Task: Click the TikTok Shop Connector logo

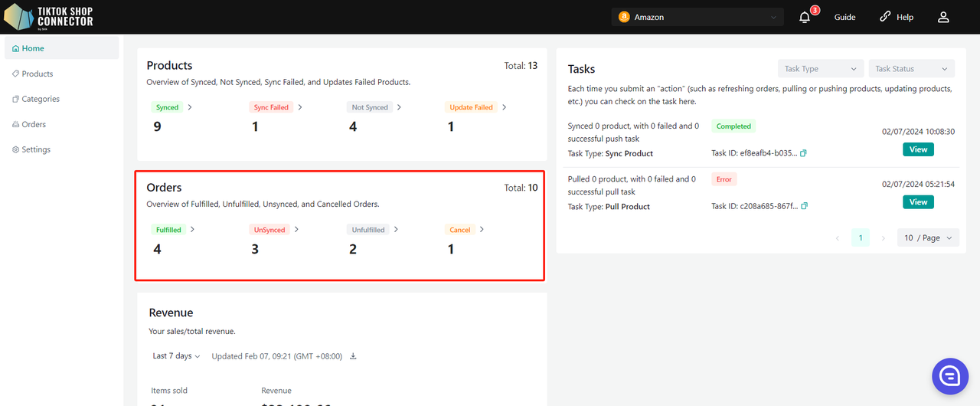Action: pyautogui.click(x=49, y=16)
